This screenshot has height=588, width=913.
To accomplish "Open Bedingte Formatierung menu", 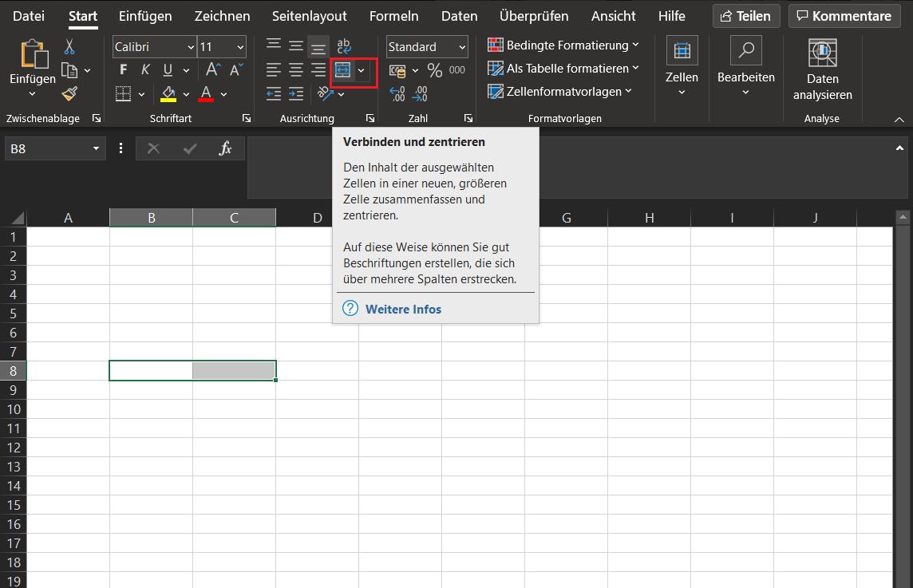I will 563,45.
